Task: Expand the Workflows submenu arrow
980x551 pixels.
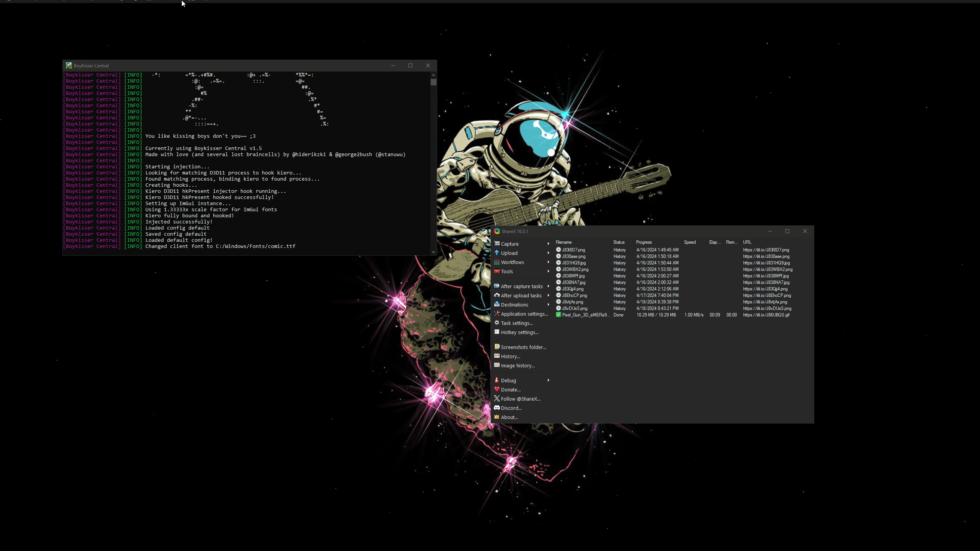Action: tap(548, 262)
